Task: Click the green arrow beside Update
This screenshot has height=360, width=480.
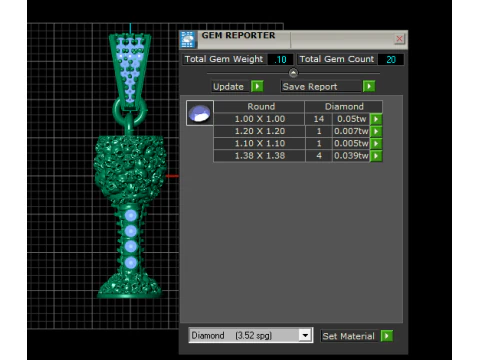Action: [257, 86]
